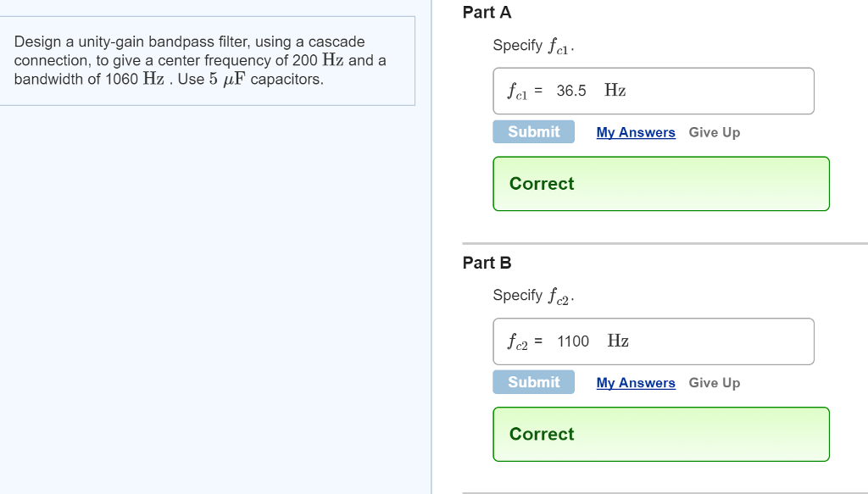Select the Part A heading
Viewport: 868px width, 494px height.
coord(487,13)
